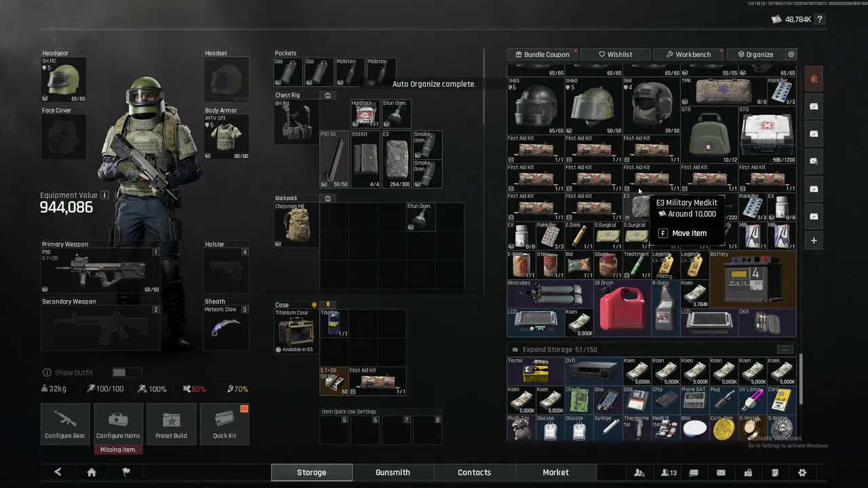Select the IMTV body armor slot
The height and width of the screenshot is (488, 868).
[226, 137]
